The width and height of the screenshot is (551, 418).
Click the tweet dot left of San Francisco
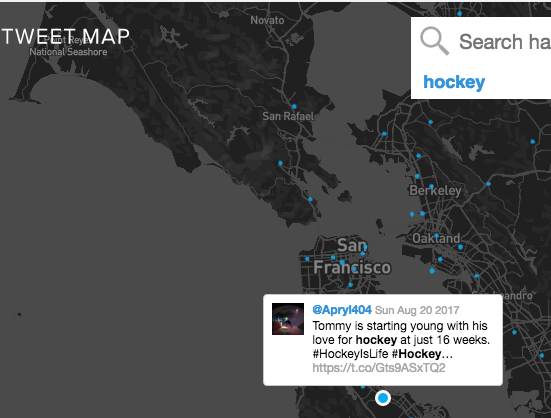point(307,259)
